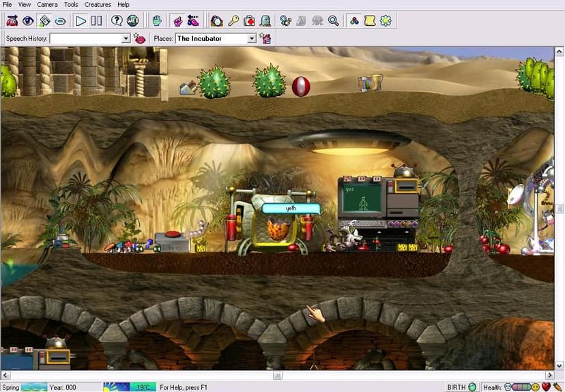The image size is (565, 392).
Task: Open the Graveyard tombstone icon
Action: click(x=265, y=21)
